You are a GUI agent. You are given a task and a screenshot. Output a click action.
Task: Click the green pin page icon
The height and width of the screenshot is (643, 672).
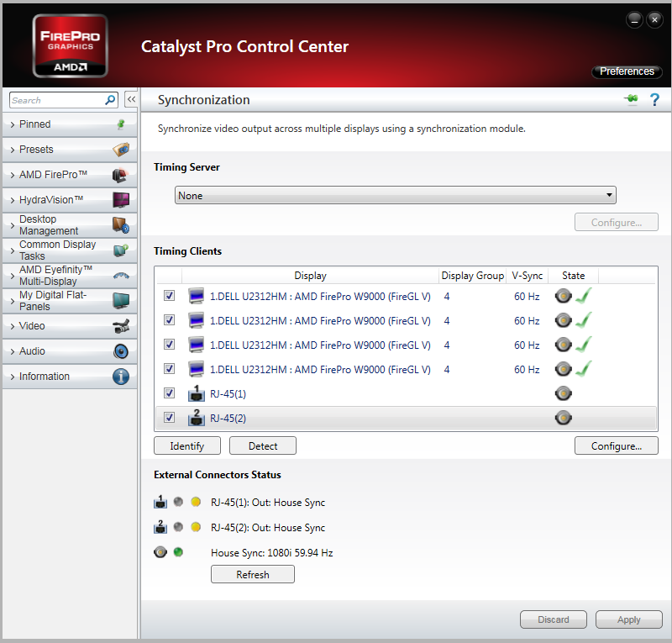click(x=631, y=100)
